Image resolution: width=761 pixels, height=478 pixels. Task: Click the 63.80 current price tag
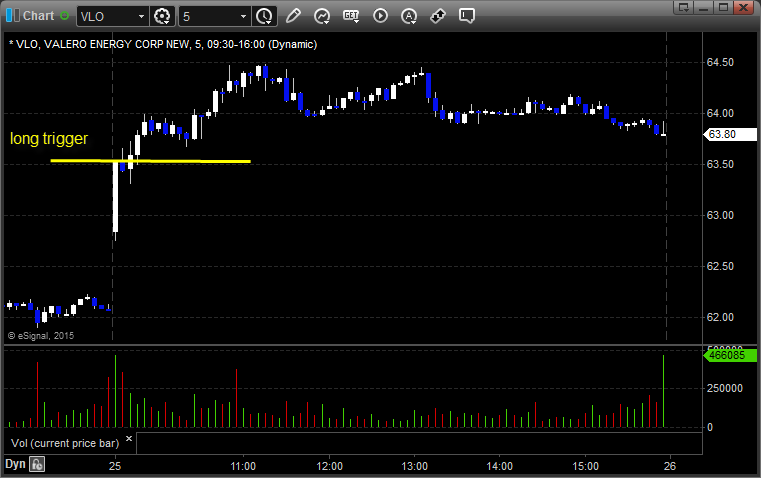[730, 134]
